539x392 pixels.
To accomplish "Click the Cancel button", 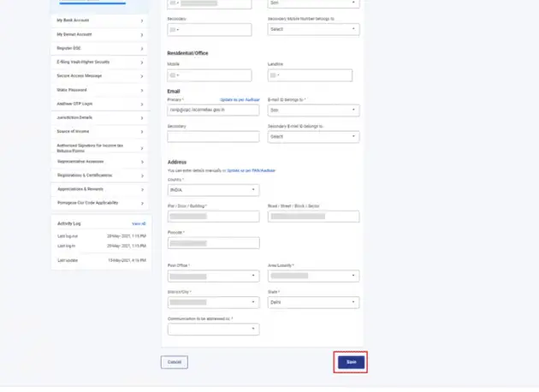I will pyautogui.click(x=175, y=362).
